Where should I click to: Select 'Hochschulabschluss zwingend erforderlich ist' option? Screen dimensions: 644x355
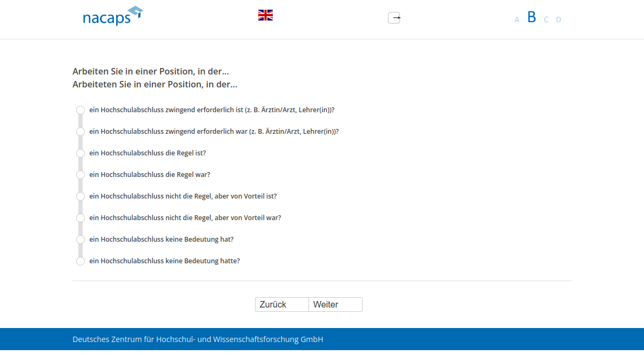(81, 110)
